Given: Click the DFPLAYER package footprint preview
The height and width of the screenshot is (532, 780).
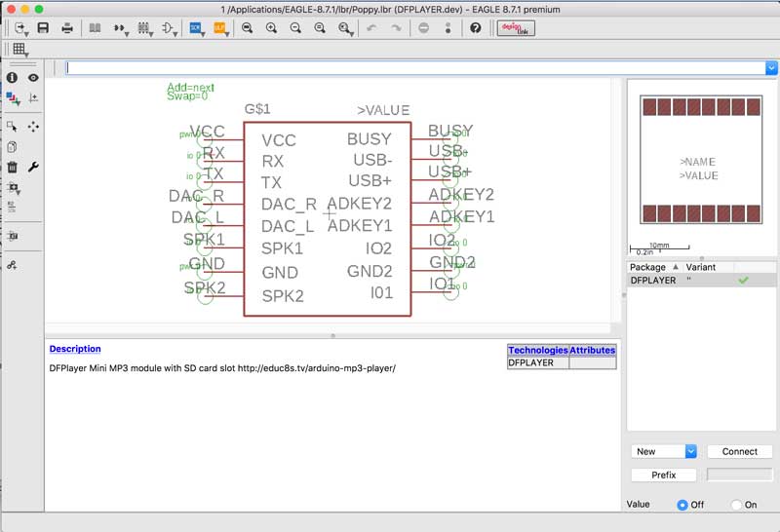Looking at the screenshot, I should click(701, 160).
